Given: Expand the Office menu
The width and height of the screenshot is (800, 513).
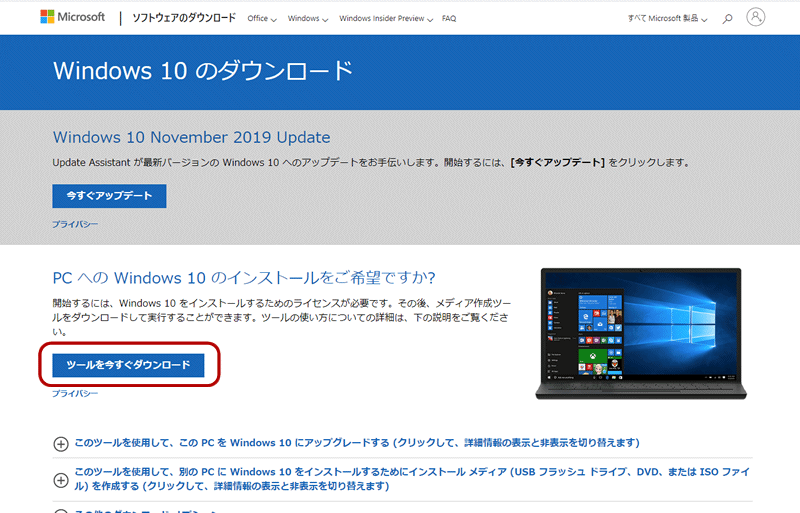Looking at the screenshot, I should [262, 18].
